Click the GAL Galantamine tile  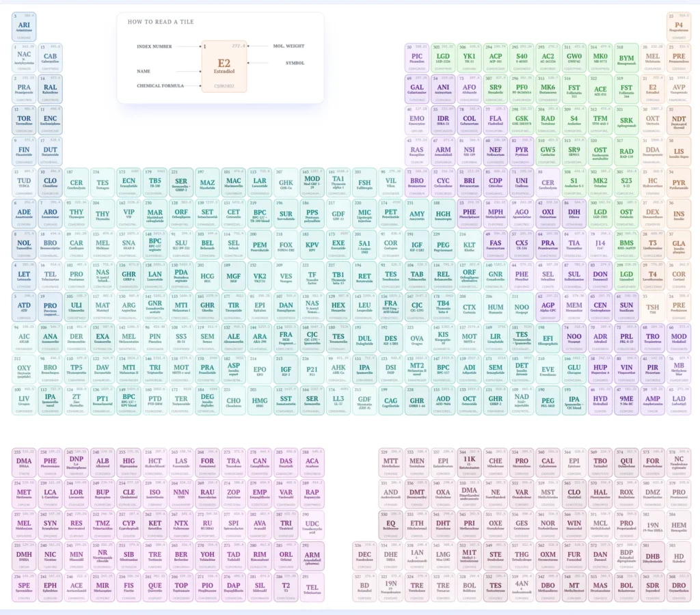pos(417,90)
